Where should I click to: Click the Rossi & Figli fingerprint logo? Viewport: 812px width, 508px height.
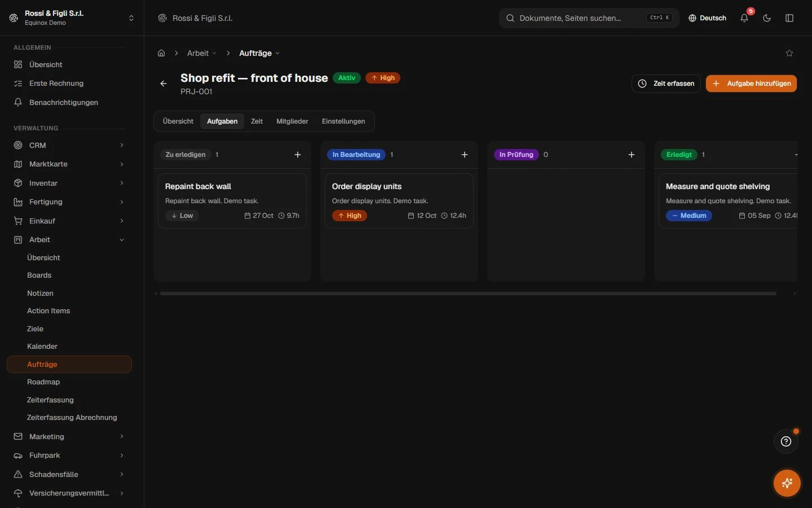pyautogui.click(x=14, y=18)
